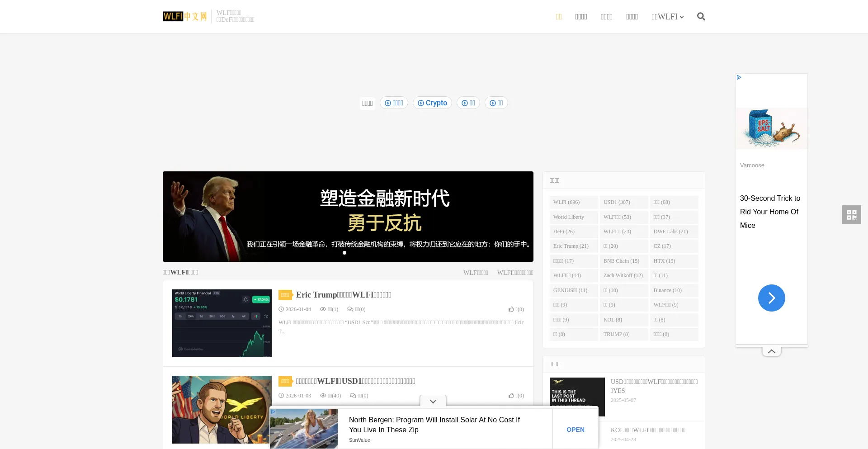Select the WLFI tab in the article section header

point(475,272)
